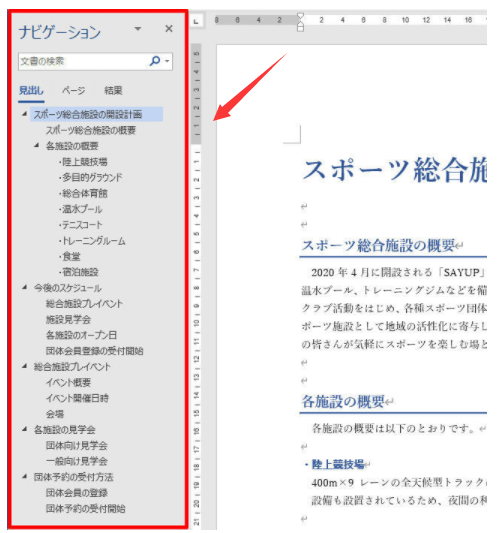Screen dimensions: 498x533
Task: Click the vertical ruler beside the page
Action: tap(196, 286)
